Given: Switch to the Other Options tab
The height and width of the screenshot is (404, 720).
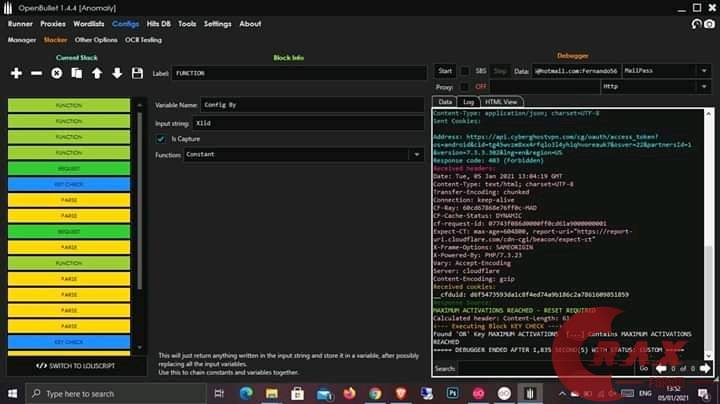Looking at the screenshot, I should pos(96,40).
